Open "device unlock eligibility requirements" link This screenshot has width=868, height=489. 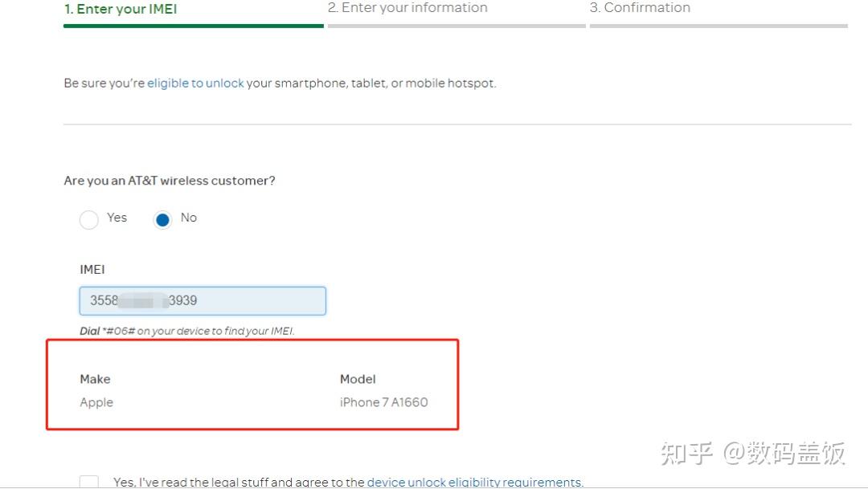474,483
